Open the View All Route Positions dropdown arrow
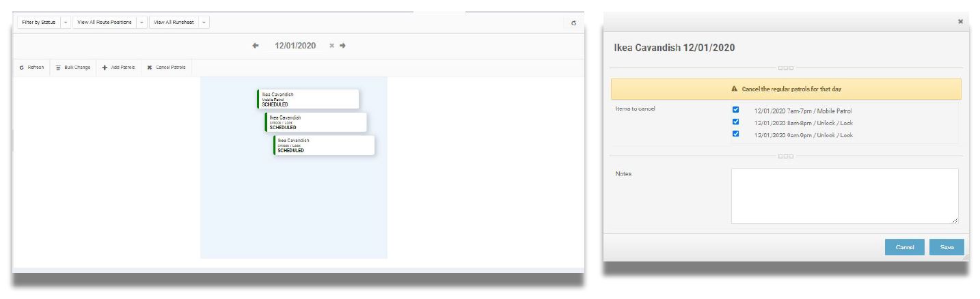The image size is (980, 299). [142, 23]
